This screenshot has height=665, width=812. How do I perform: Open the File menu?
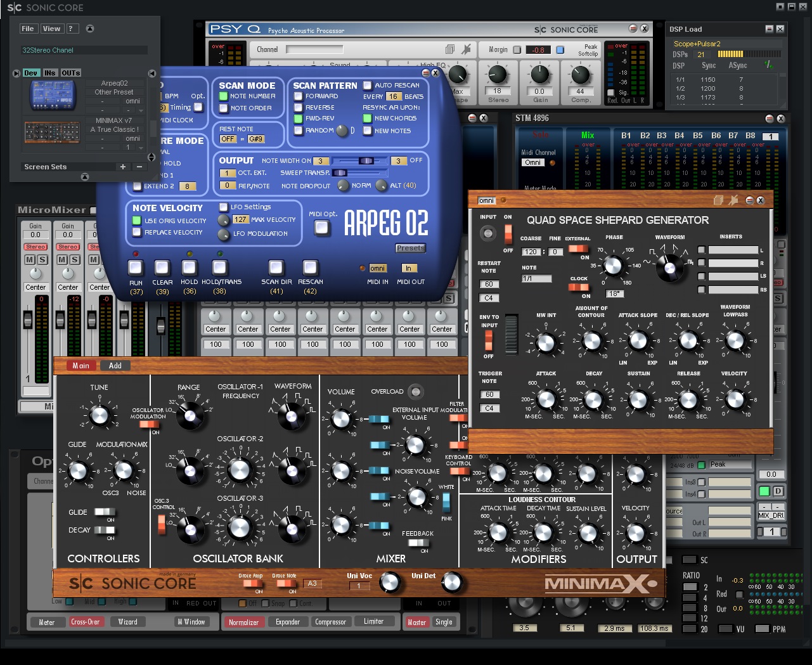28,29
